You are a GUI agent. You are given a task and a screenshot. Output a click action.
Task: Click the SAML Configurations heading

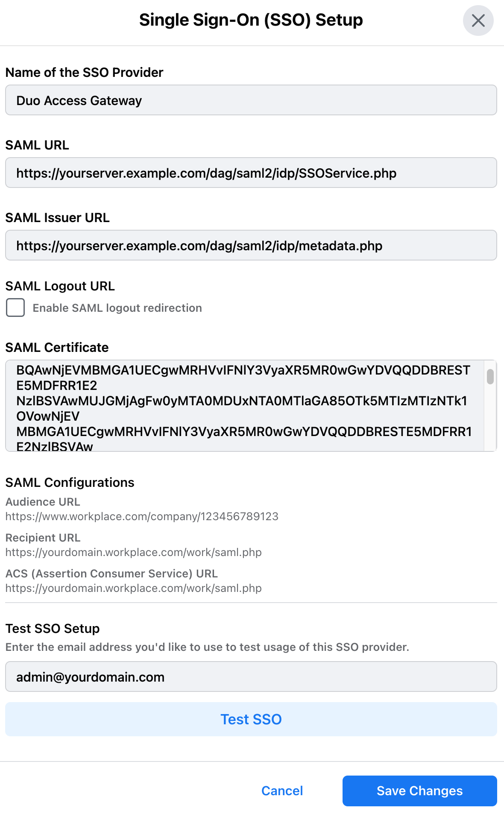coord(70,483)
